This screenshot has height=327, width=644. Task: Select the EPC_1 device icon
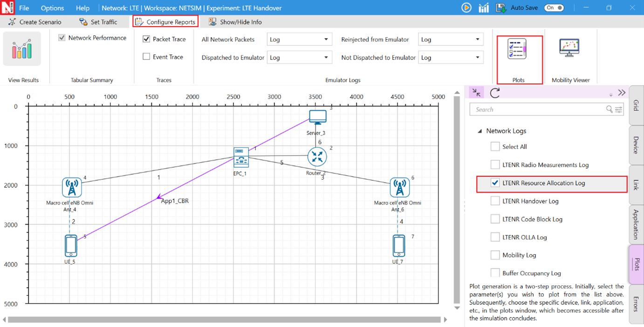[241, 157]
